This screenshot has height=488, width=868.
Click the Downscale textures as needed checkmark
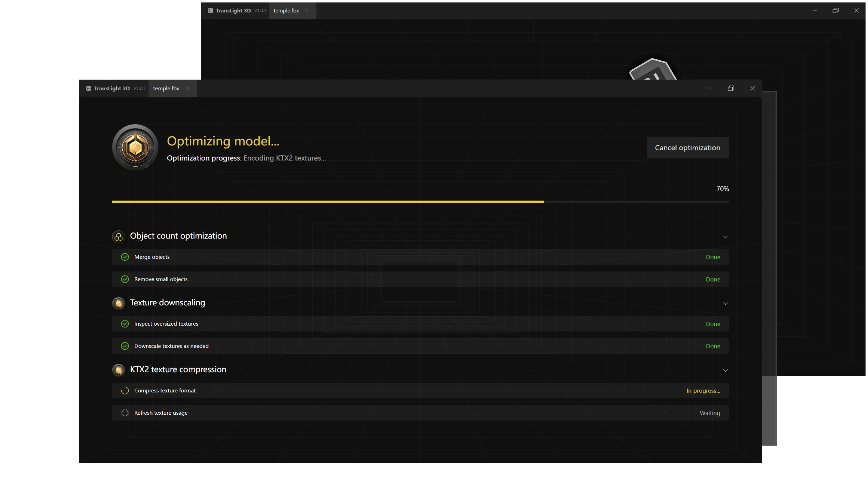tap(125, 346)
